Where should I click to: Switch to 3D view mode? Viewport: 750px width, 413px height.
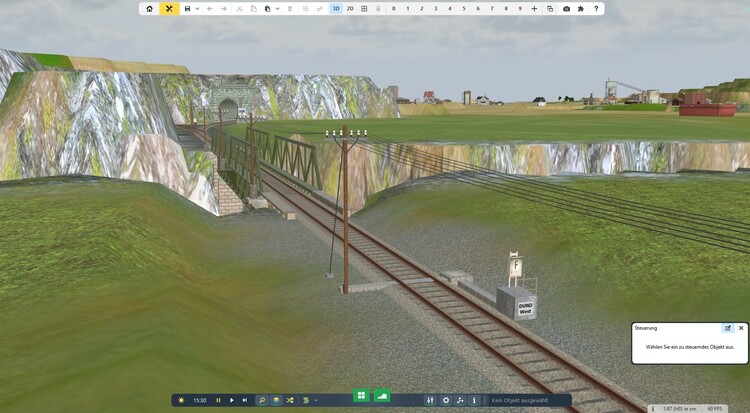[x=336, y=8]
